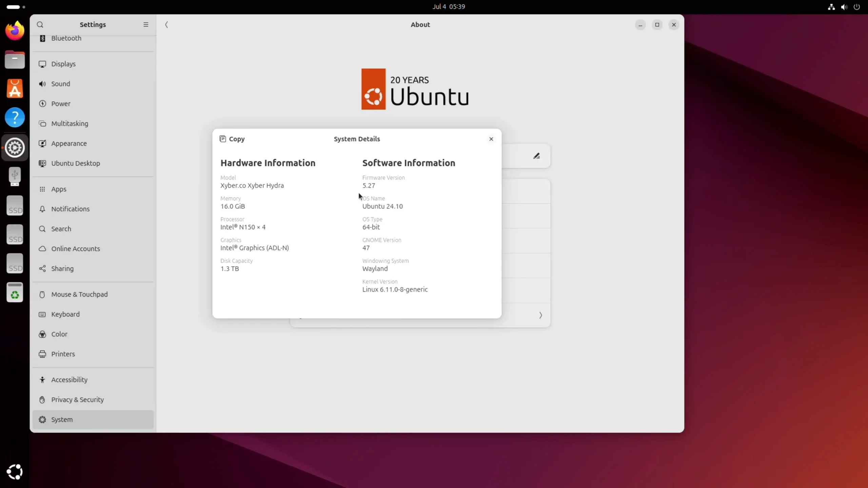Image resolution: width=868 pixels, height=488 pixels.
Task: Open Printers settings
Action: [93, 354]
